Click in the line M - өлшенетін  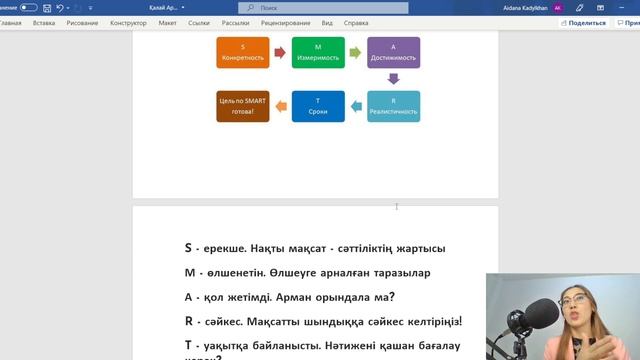coord(307,273)
